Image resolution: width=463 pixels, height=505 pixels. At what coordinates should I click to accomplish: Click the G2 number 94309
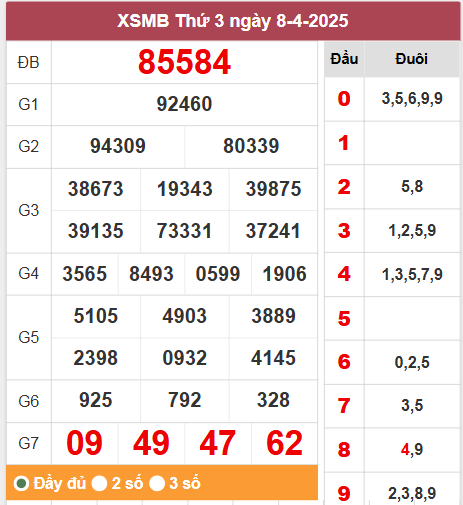(x=118, y=146)
